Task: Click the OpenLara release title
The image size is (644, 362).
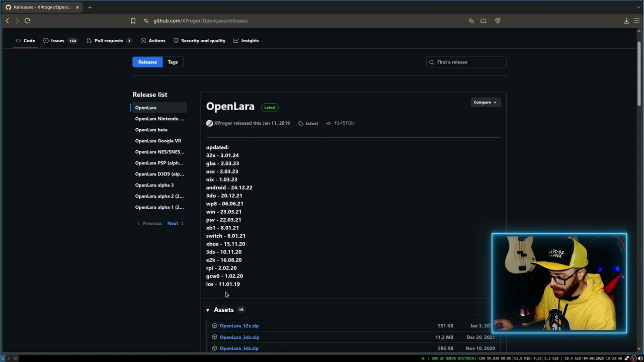Action: (230, 107)
